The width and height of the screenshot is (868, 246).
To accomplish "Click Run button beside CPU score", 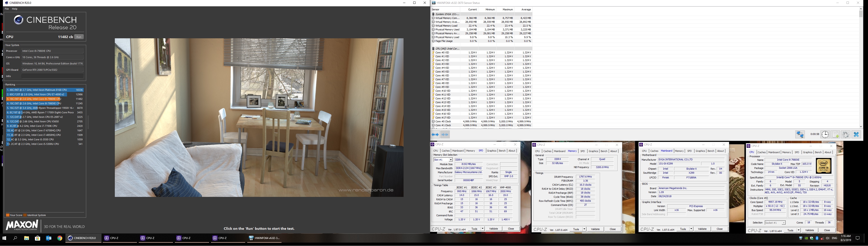I will (79, 37).
